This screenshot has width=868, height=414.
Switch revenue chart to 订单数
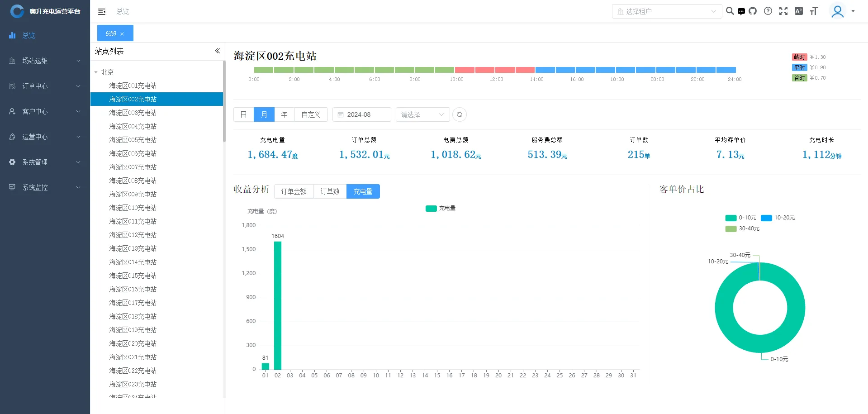point(330,191)
